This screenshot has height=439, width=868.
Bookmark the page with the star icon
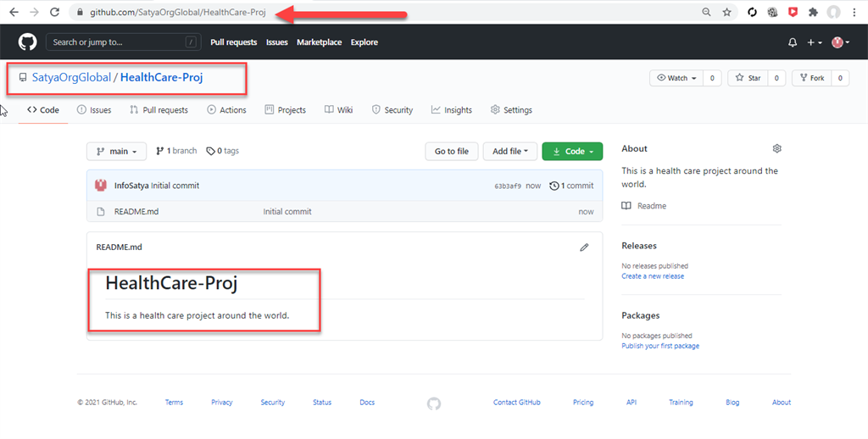726,12
